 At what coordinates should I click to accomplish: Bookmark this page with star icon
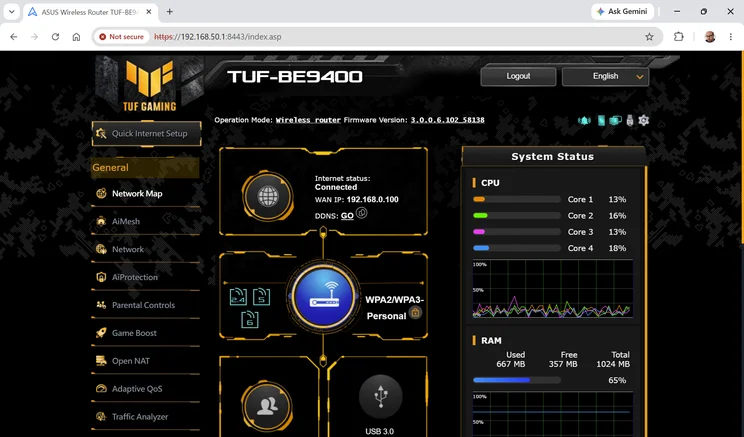649,37
